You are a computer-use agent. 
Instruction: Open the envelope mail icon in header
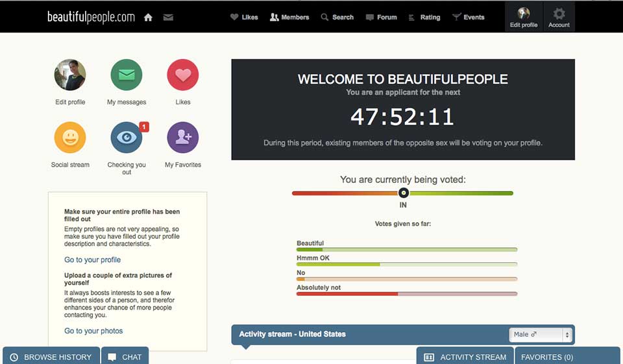tap(168, 18)
